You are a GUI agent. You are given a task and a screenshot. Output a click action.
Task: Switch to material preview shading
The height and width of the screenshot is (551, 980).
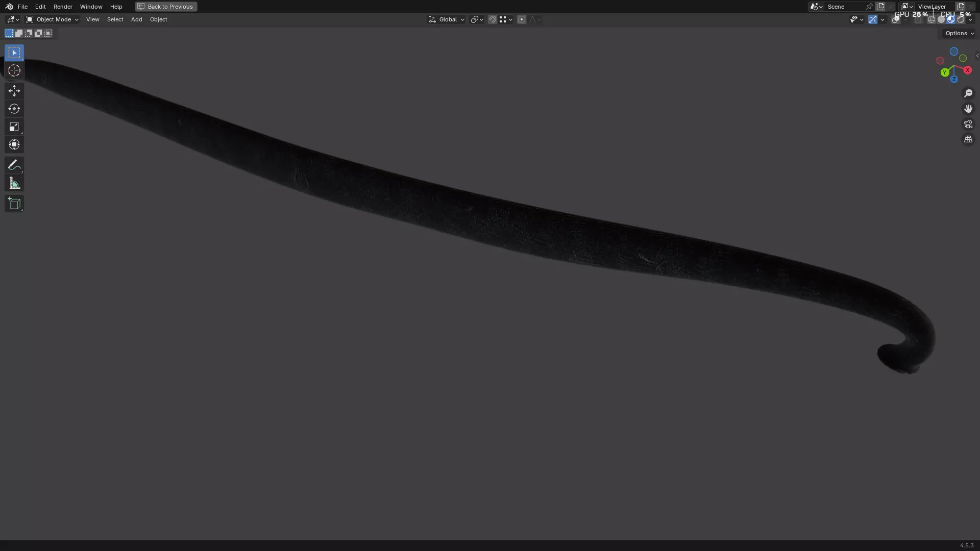tap(951, 19)
